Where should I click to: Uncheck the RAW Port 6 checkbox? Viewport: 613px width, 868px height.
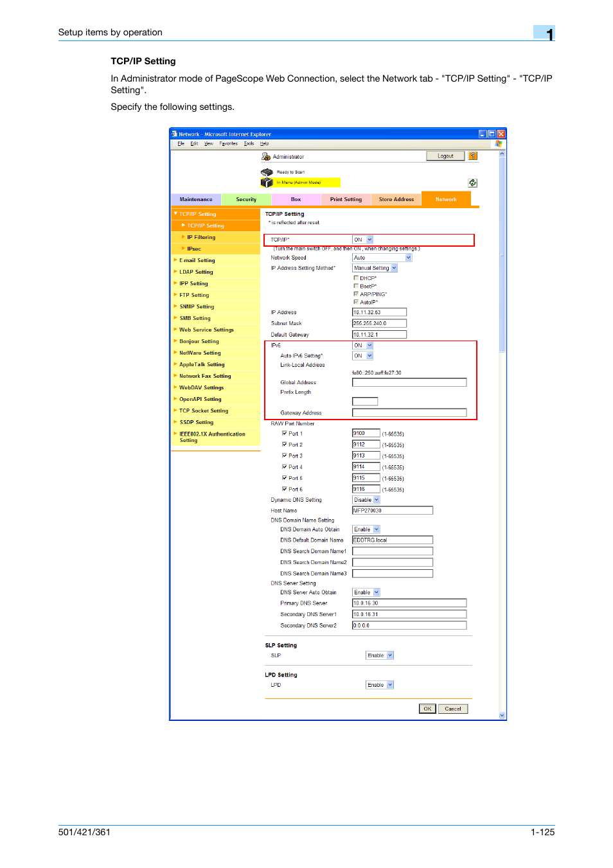coord(285,489)
